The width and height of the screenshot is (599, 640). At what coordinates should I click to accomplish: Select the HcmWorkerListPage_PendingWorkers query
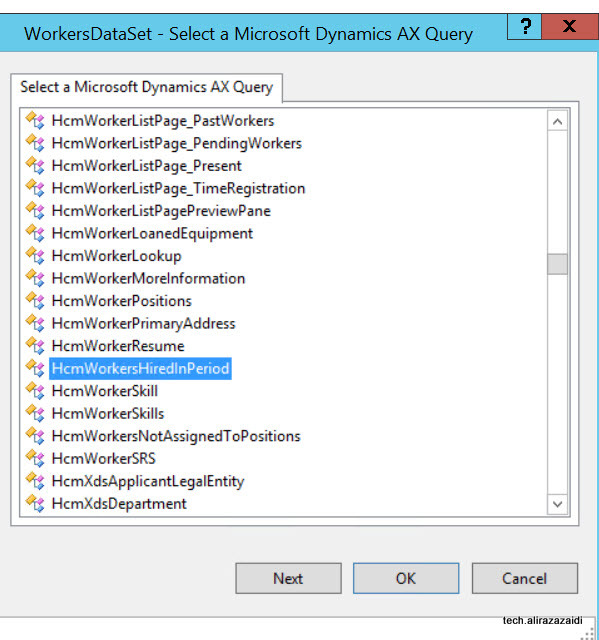177,143
